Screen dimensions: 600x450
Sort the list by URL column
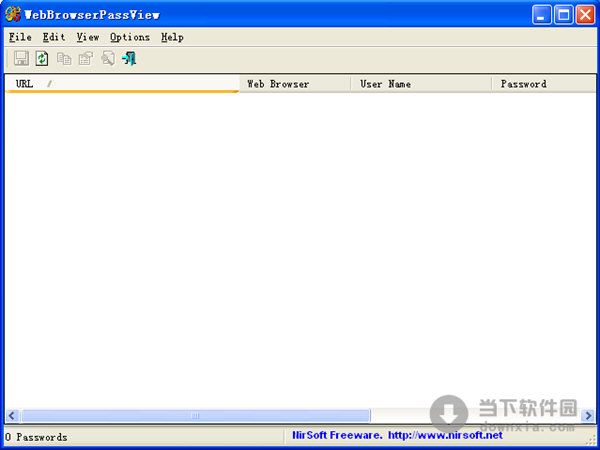[x=122, y=84]
